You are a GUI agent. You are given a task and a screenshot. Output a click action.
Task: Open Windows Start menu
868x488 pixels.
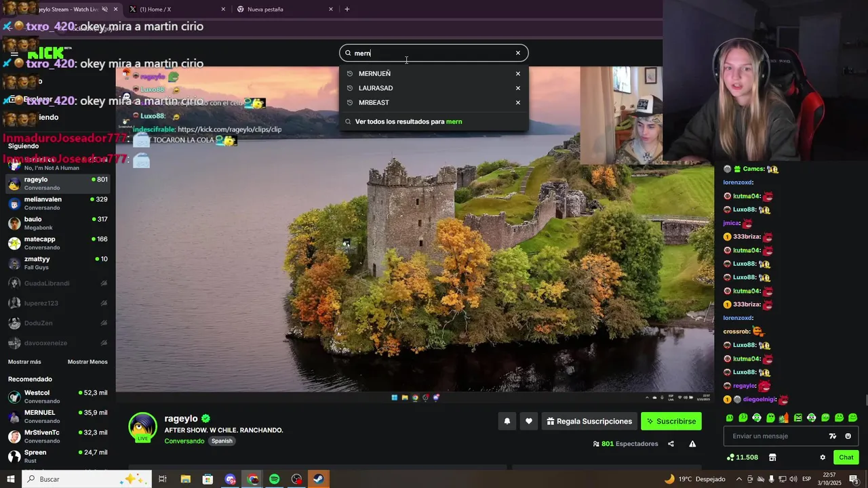[11, 479]
